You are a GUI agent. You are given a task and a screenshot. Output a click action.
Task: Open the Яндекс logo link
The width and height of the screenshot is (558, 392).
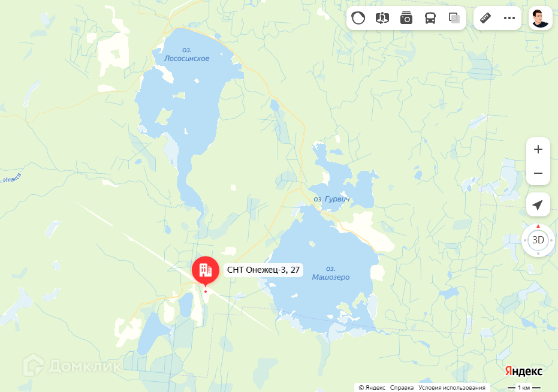[523, 371]
